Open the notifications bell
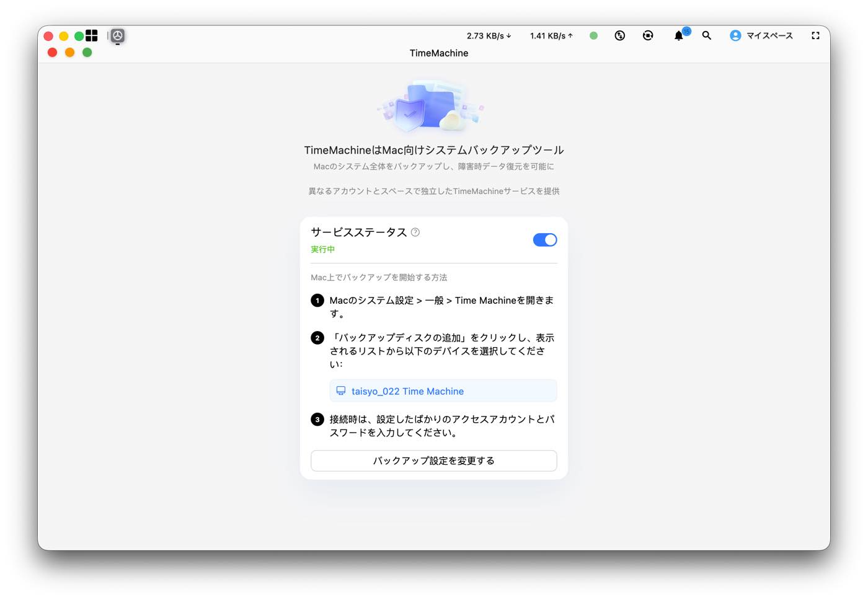Screen dimensions: 868x600 pyautogui.click(x=679, y=36)
